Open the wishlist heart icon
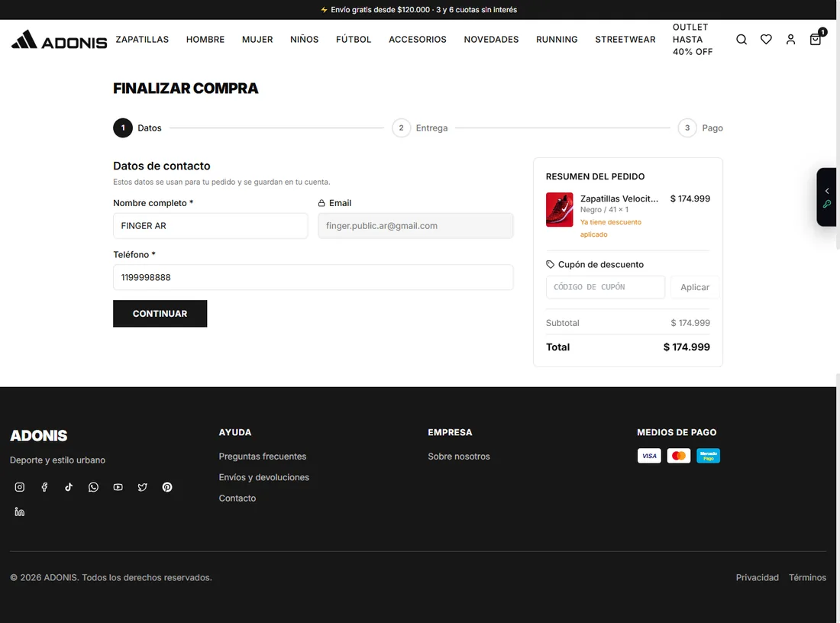Viewport: 840px width, 623px height. pyautogui.click(x=765, y=39)
